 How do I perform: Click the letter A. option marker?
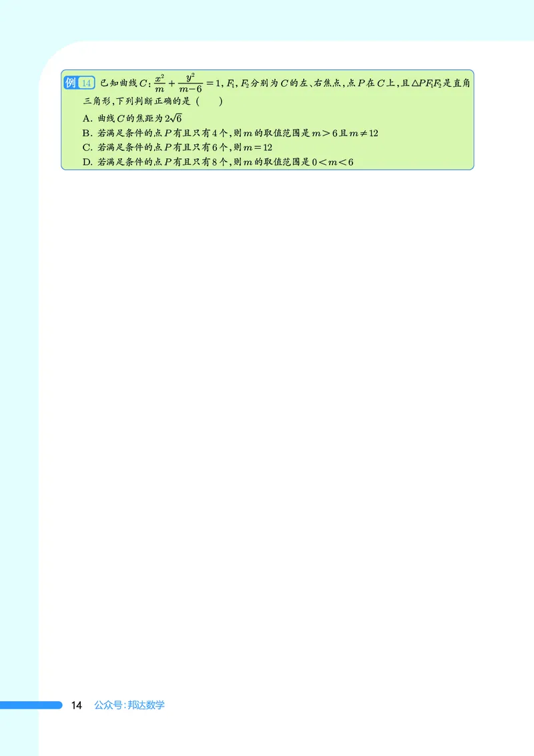87,119
